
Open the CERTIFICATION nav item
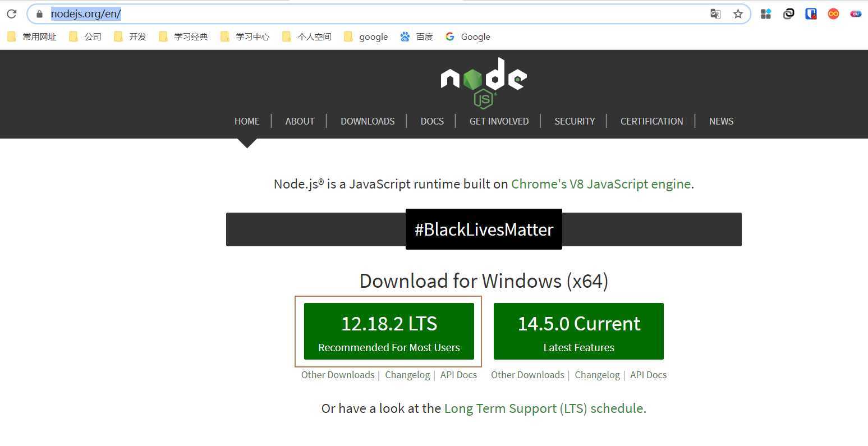(651, 121)
